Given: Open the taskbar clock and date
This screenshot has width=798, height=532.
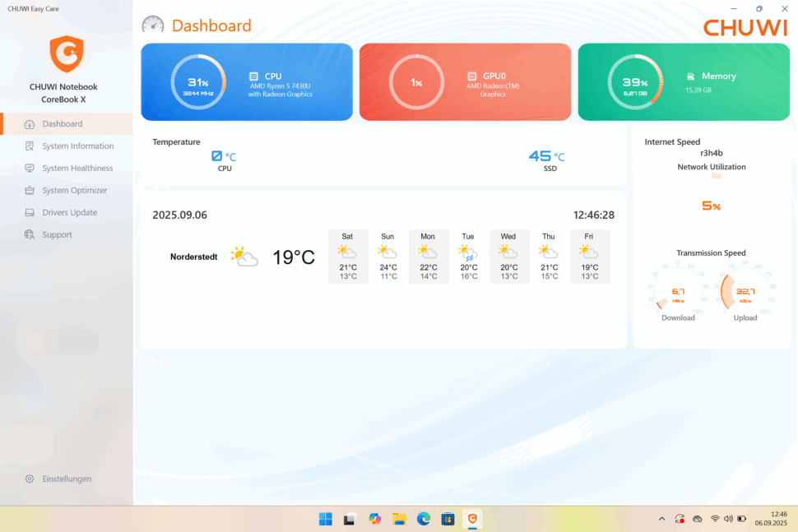Looking at the screenshot, I should (x=771, y=519).
